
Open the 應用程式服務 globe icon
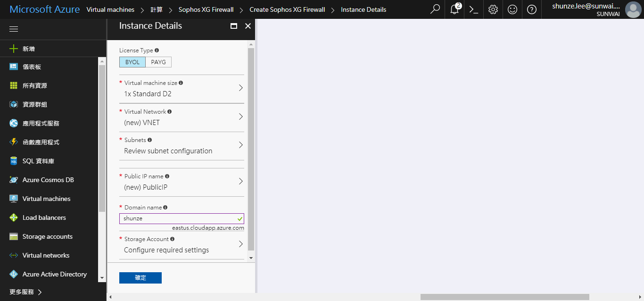[14, 123]
